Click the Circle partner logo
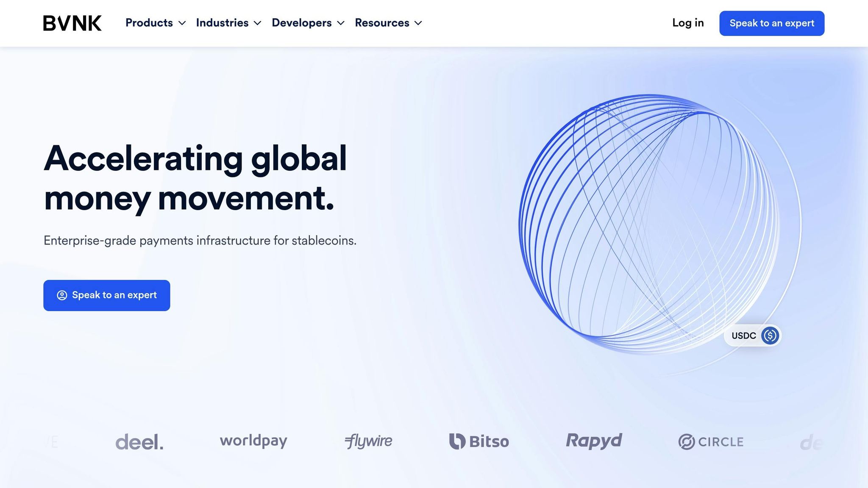 (x=711, y=442)
